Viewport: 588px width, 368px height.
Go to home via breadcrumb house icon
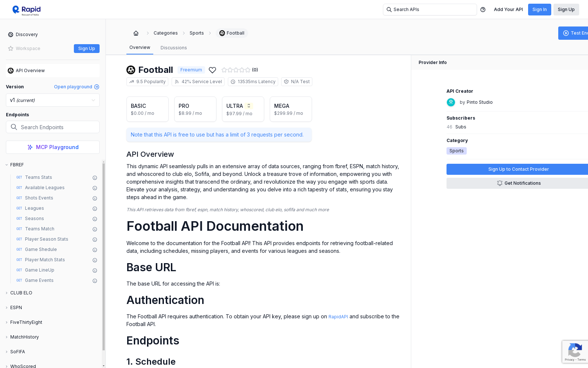pyautogui.click(x=136, y=33)
